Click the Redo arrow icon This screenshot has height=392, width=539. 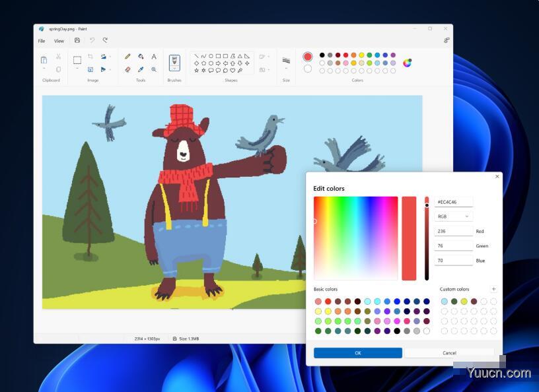(105, 40)
